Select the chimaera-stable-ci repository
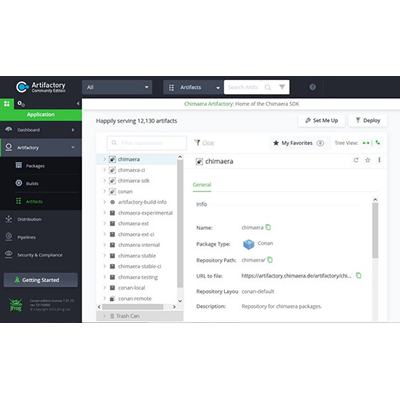 point(139,266)
